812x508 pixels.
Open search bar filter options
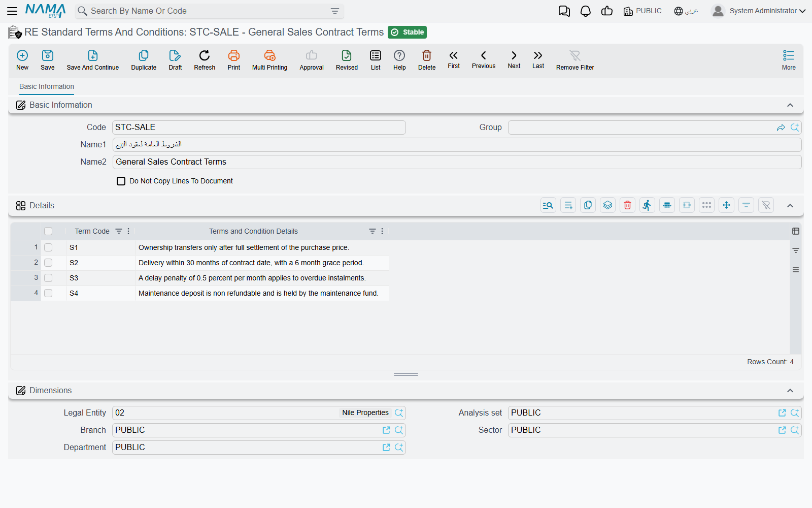coord(335,11)
